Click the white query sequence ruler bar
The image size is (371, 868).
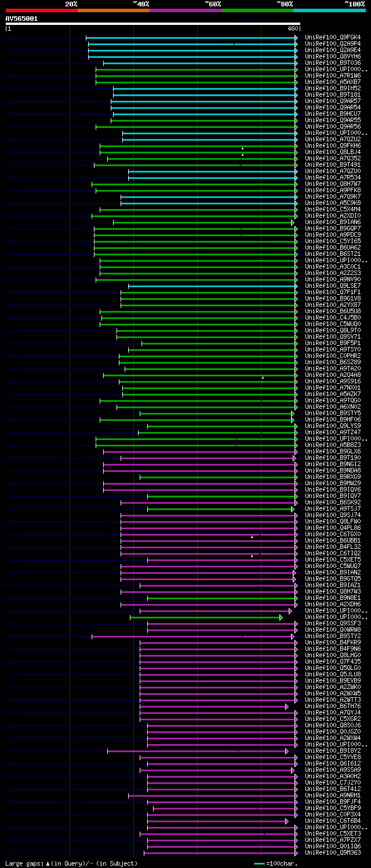(x=153, y=24)
